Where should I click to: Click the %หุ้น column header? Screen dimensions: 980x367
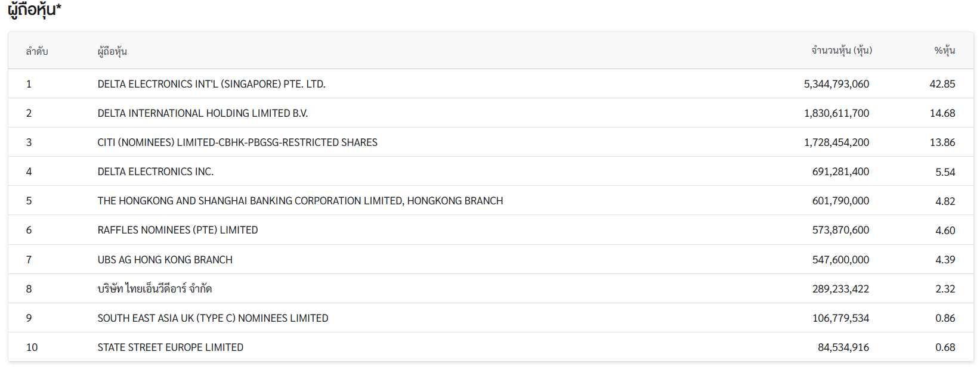945,51
